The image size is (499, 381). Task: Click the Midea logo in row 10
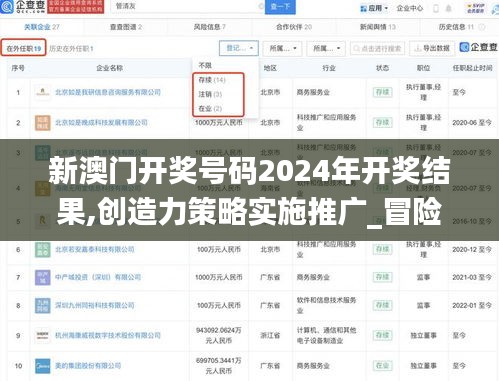pos(43,366)
